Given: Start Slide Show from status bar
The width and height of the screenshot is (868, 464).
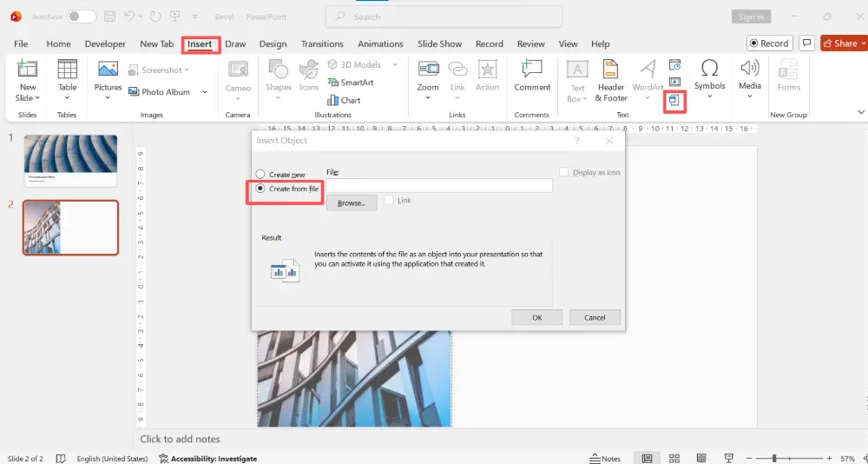Looking at the screenshot, I should coord(728,459).
